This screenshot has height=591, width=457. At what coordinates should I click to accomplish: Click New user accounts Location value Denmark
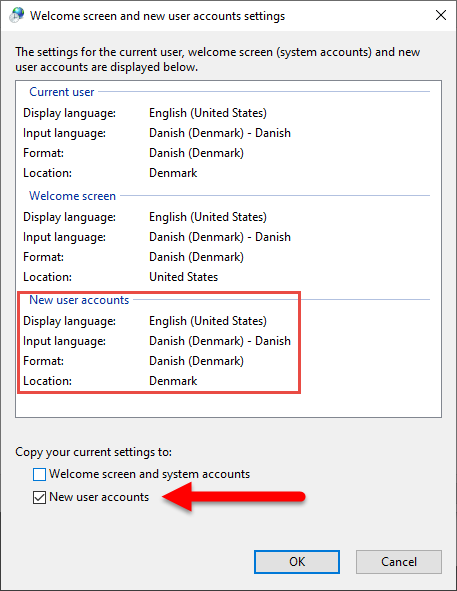[x=173, y=381]
